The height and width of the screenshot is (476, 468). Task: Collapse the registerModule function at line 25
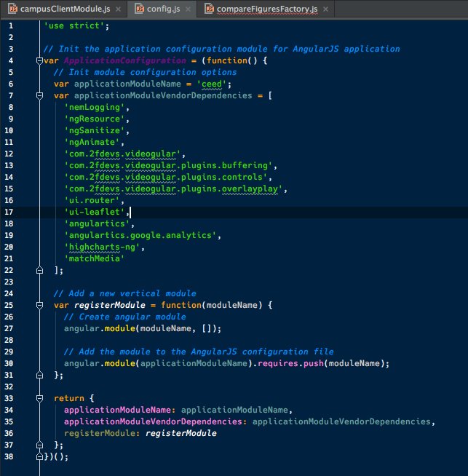click(x=39, y=305)
